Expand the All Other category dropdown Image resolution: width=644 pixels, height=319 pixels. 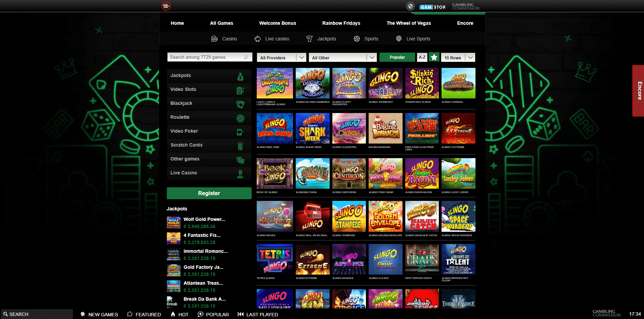tap(343, 57)
